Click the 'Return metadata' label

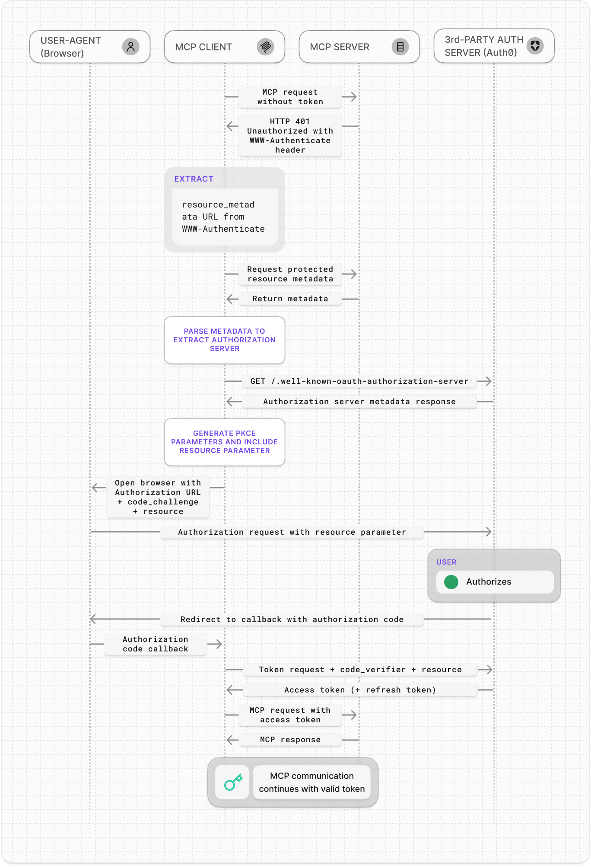(x=290, y=299)
